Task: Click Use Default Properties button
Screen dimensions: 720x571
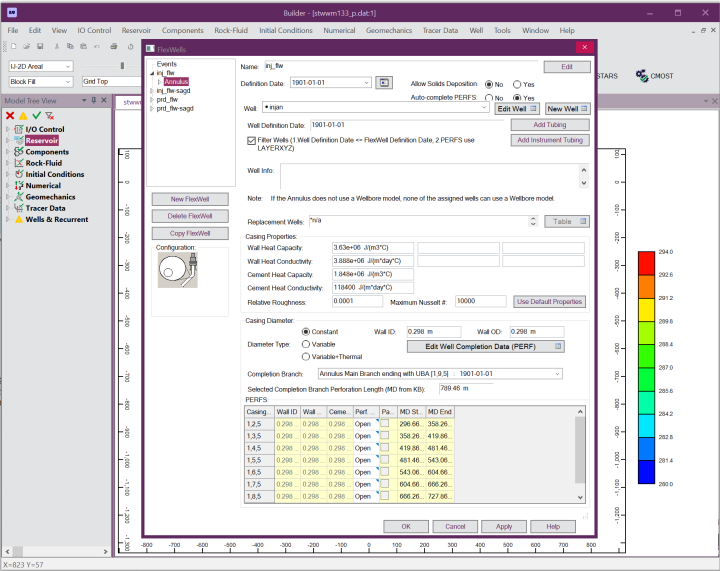Action: 549,302
